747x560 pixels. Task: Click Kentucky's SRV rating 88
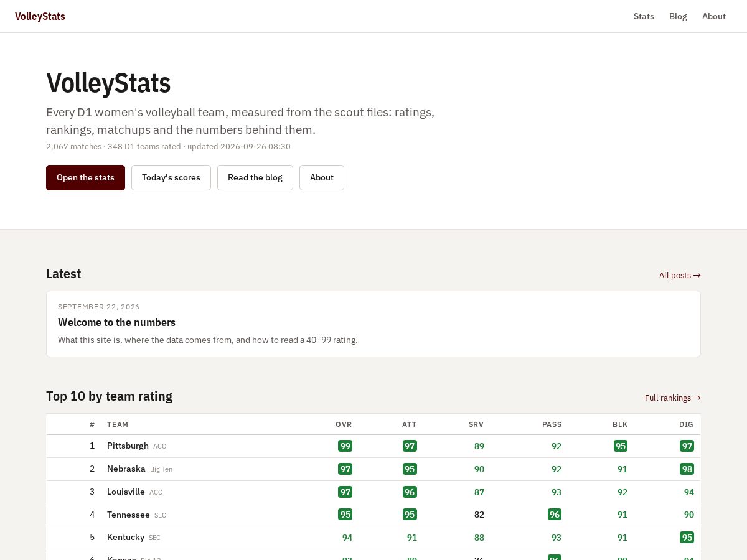pos(479,537)
